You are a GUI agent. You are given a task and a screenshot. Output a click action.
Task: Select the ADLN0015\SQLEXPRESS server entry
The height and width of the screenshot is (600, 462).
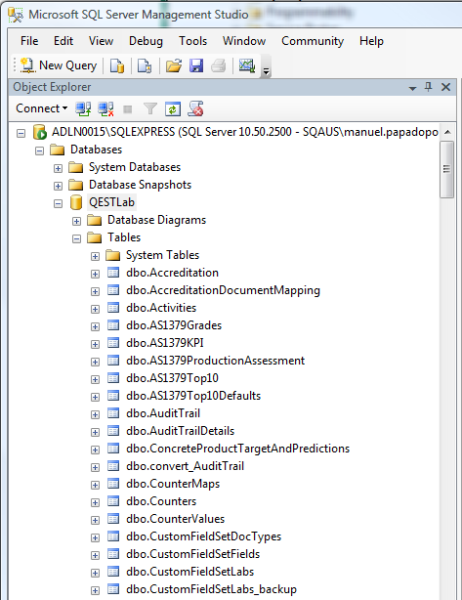245,132
